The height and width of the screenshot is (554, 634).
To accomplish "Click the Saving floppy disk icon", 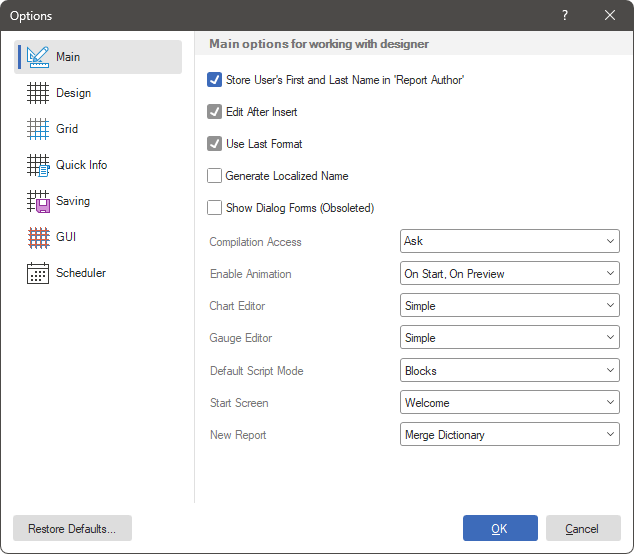I will coord(38,201).
